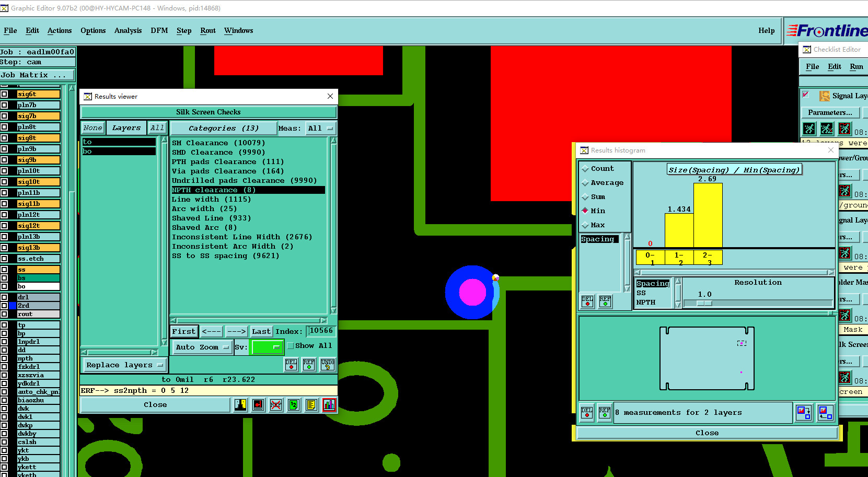This screenshot has width=868, height=477.
Task: Click the REF icon above the Results viewer status line
Action: (x=309, y=365)
